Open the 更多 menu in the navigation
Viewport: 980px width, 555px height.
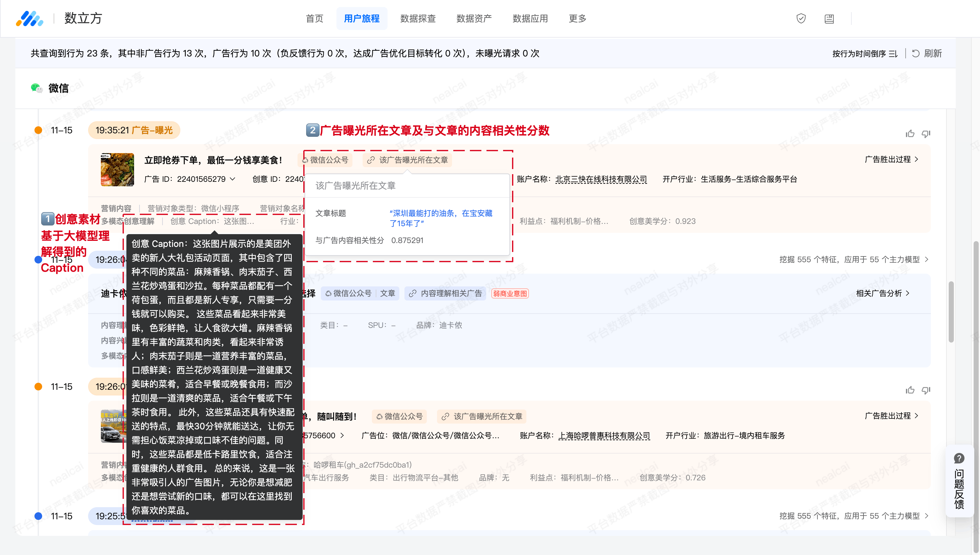coord(577,18)
